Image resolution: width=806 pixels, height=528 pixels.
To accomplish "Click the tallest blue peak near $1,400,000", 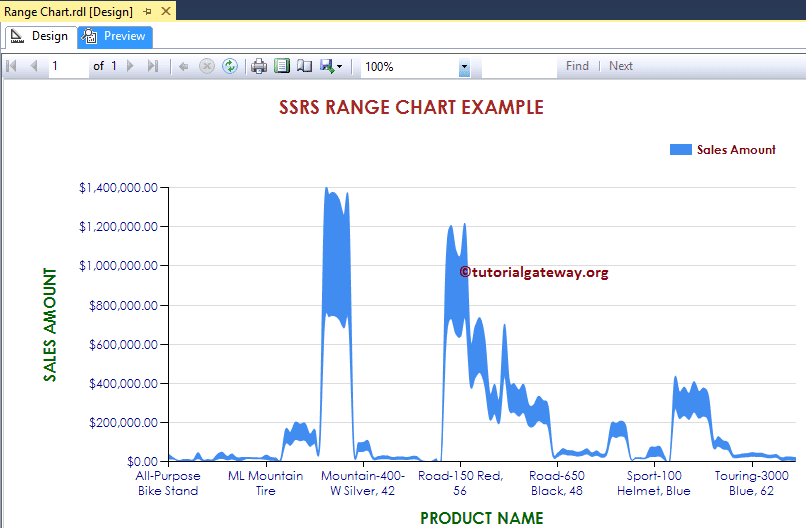I will [x=327, y=191].
